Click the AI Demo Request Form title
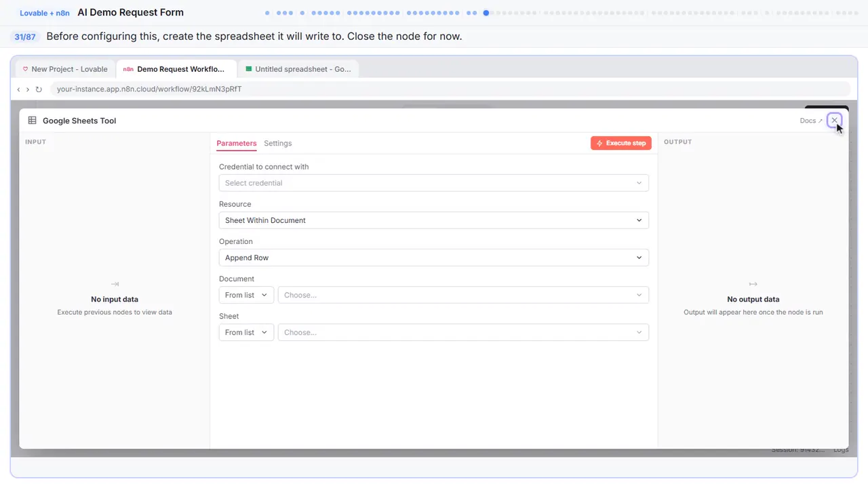Viewport: 868px width, 488px height. coord(131,12)
